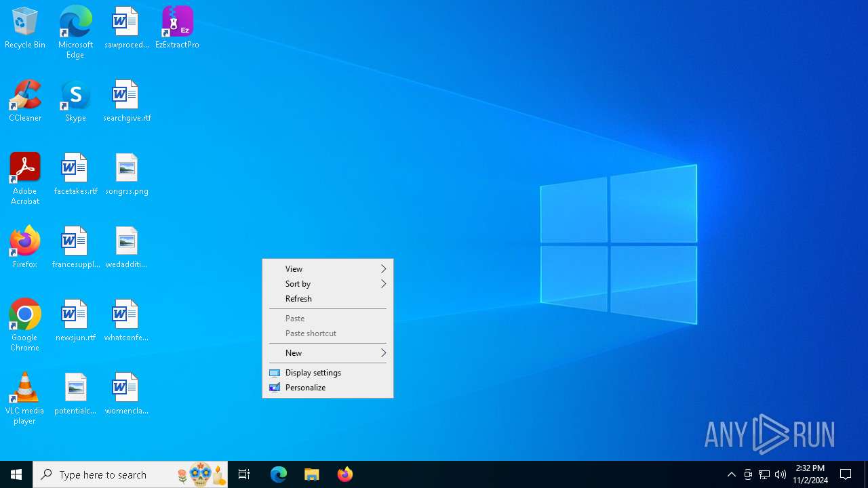Expand the View submenu in context menu
The width and height of the screenshot is (868, 488).
(328, 269)
